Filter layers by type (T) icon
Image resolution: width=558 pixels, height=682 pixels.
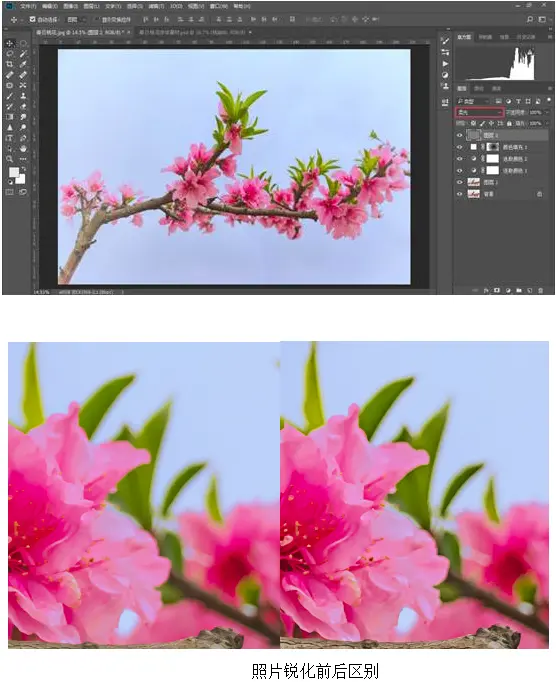coord(518,101)
